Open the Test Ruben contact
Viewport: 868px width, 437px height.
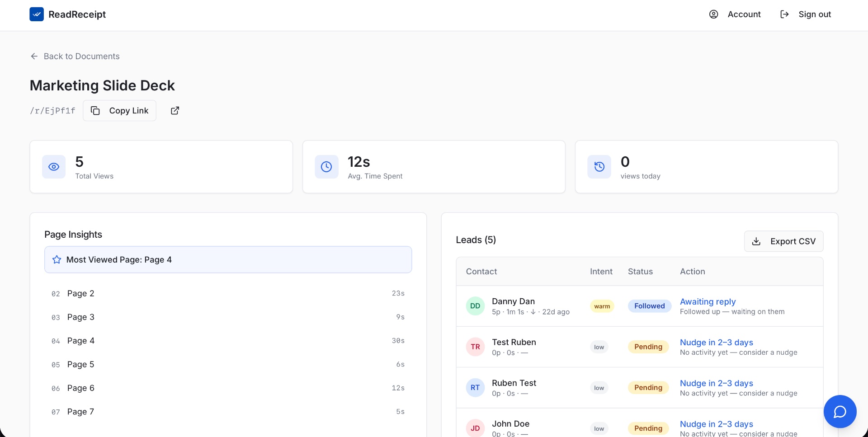coord(514,342)
